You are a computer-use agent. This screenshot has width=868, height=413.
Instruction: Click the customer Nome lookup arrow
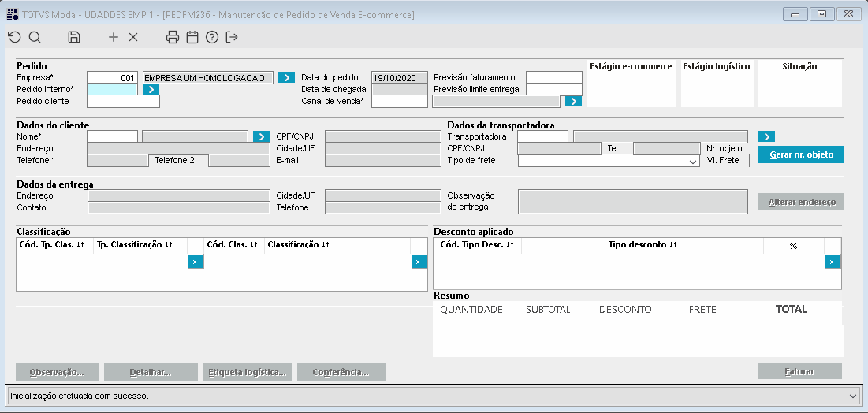263,136
